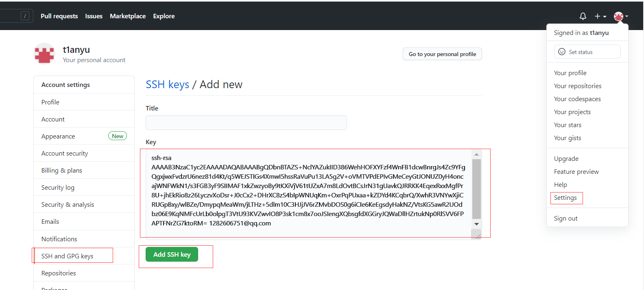Click the t1anyu profile avatar image
This screenshot has width=644, height=290.
coord(44,54)
